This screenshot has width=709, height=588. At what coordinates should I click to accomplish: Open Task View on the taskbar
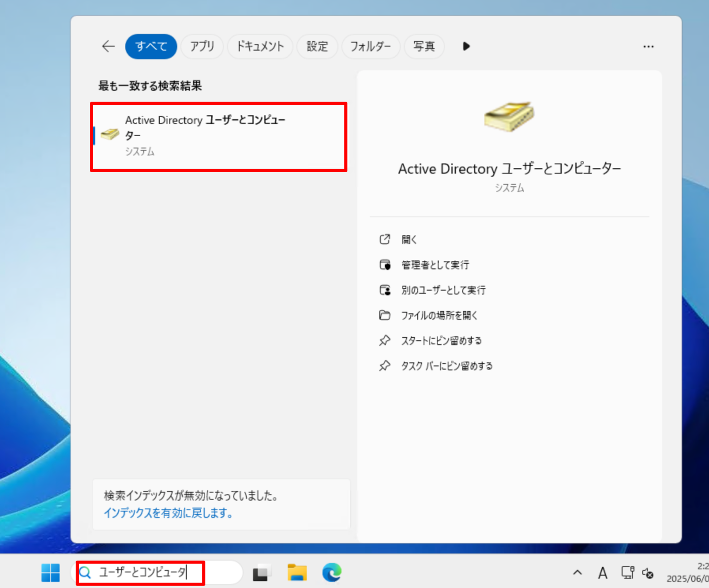[x=261, y=573]
